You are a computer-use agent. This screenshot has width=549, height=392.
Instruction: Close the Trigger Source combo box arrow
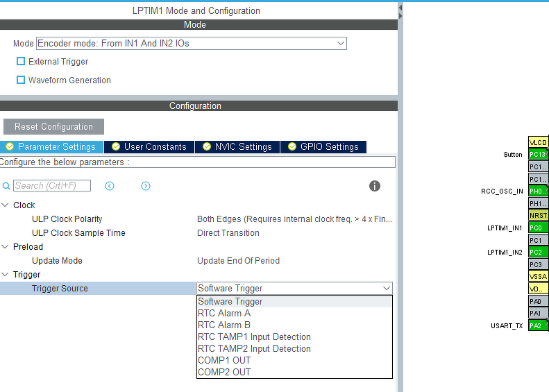[387, 289]
